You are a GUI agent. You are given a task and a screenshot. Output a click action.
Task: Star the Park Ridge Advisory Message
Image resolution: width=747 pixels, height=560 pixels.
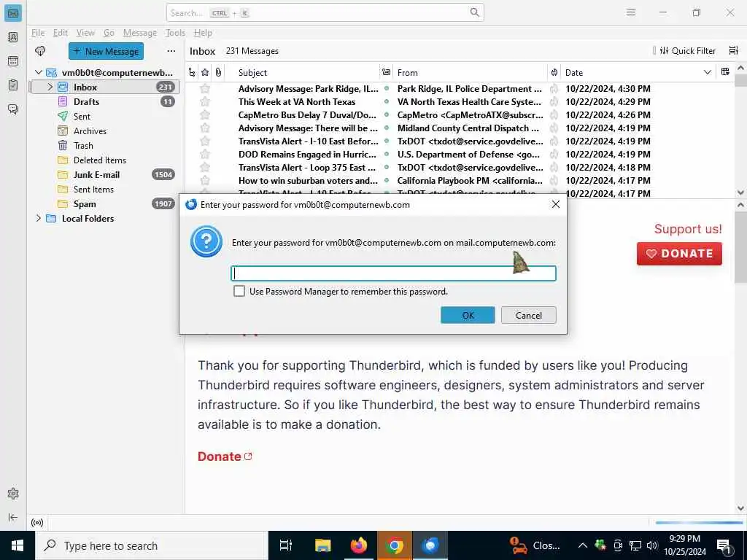point(205,88)
